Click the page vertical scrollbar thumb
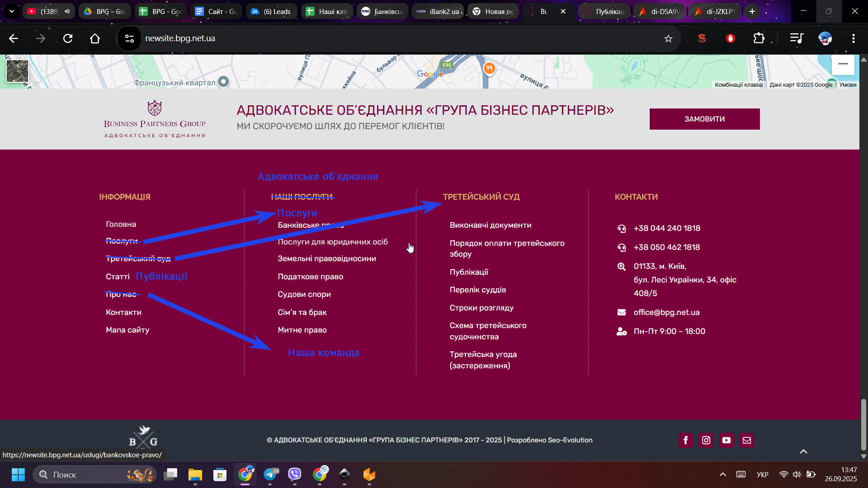The width and height of the screenshot is (868, 488). tap(863, 425)
